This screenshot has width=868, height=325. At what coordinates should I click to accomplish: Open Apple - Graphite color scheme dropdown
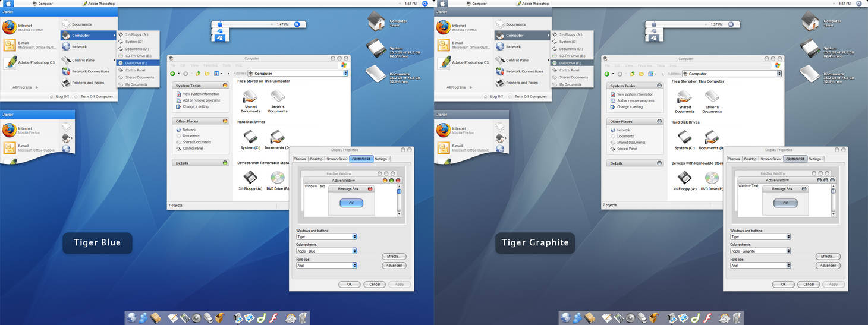pyautogui.click(x=789, y=251)
